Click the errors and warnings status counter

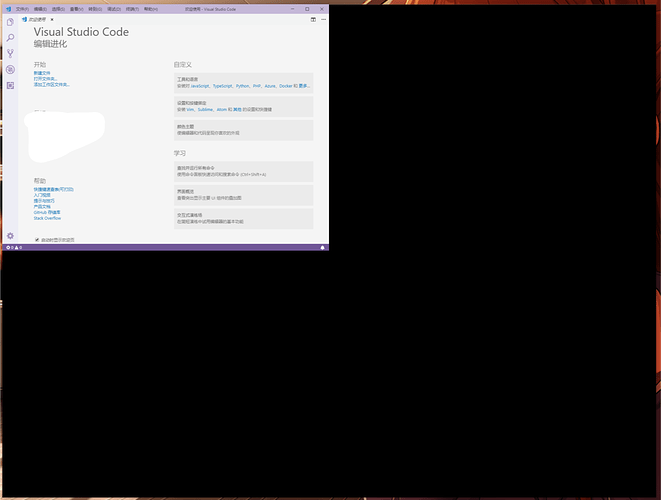pyautogui.click(x=14, y=247)
